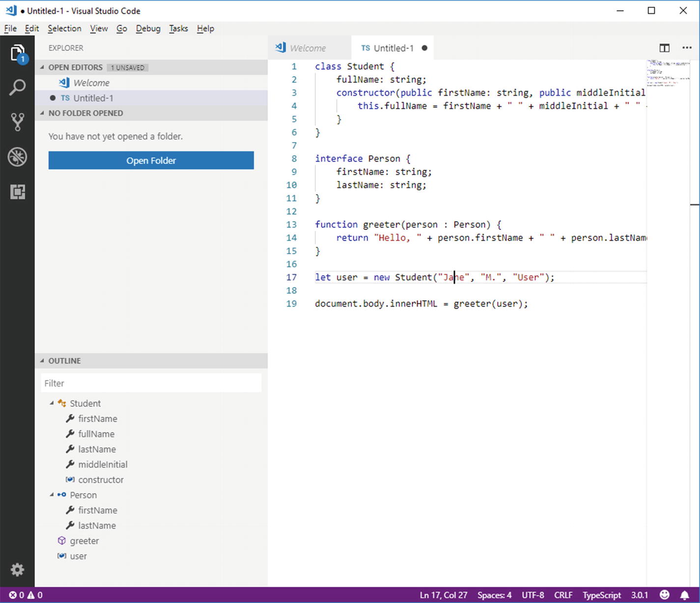Click the feedback smiley icon
The image size is (700, 603).
664,595
